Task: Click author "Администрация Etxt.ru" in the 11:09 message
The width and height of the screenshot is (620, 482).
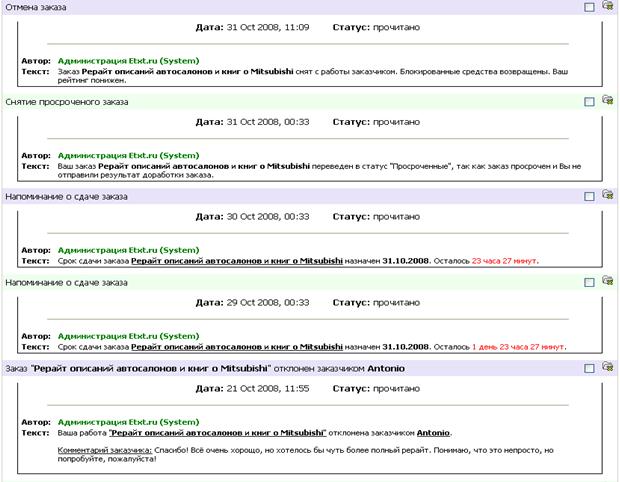Action: coord(128,60)
